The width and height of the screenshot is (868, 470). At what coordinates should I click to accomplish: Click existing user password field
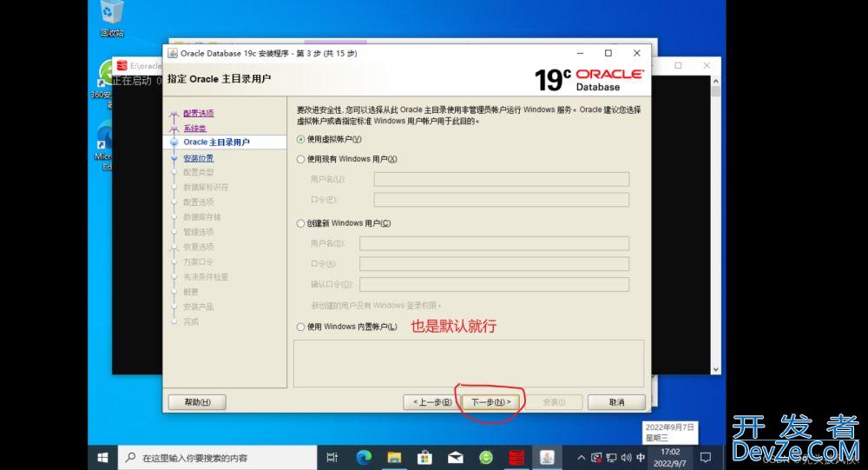click(502, 200)
